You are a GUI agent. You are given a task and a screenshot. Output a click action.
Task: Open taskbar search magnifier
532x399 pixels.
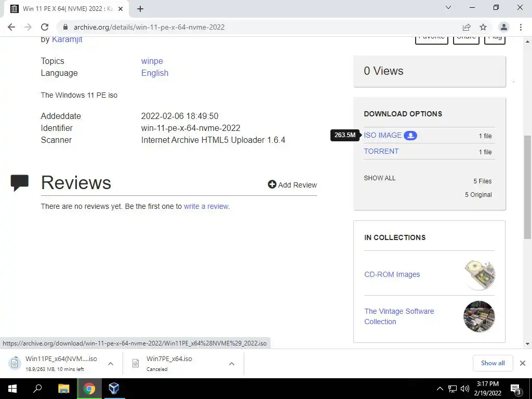pyautogui.click(x=37, y=389)
